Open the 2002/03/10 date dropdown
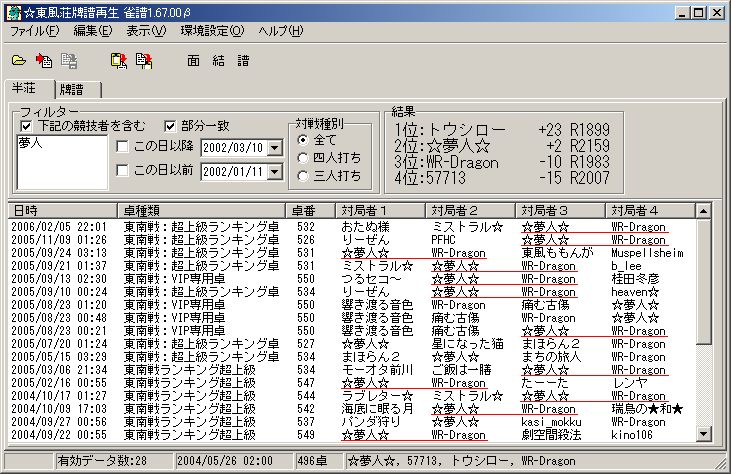 (274, 148)
